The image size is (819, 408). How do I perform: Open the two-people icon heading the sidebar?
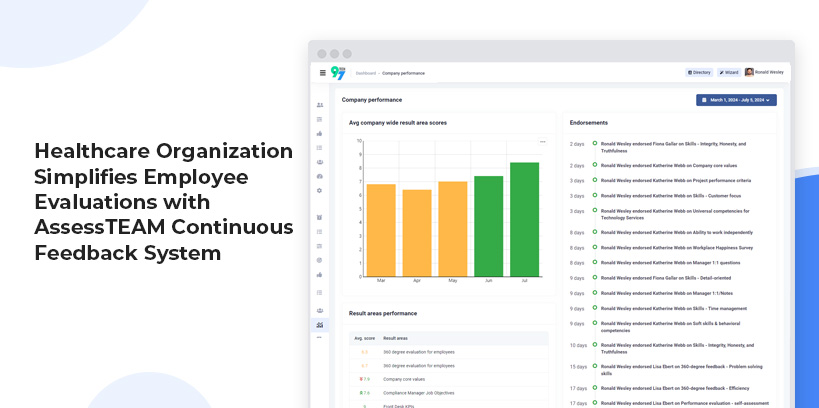320,105
